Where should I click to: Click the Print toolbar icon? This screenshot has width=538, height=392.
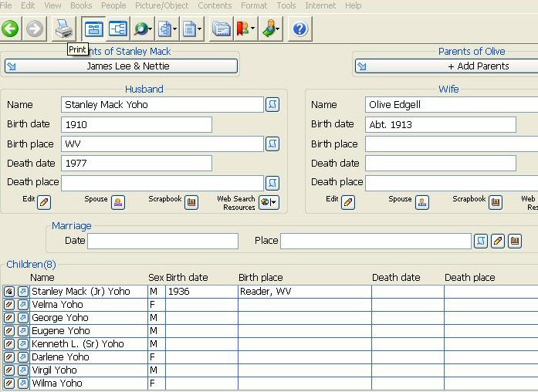(x=63, y=29)
